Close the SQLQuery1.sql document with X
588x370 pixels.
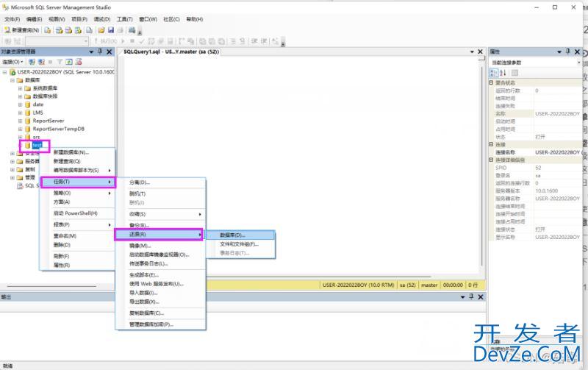pyautogui.click(x=480, y=51)
